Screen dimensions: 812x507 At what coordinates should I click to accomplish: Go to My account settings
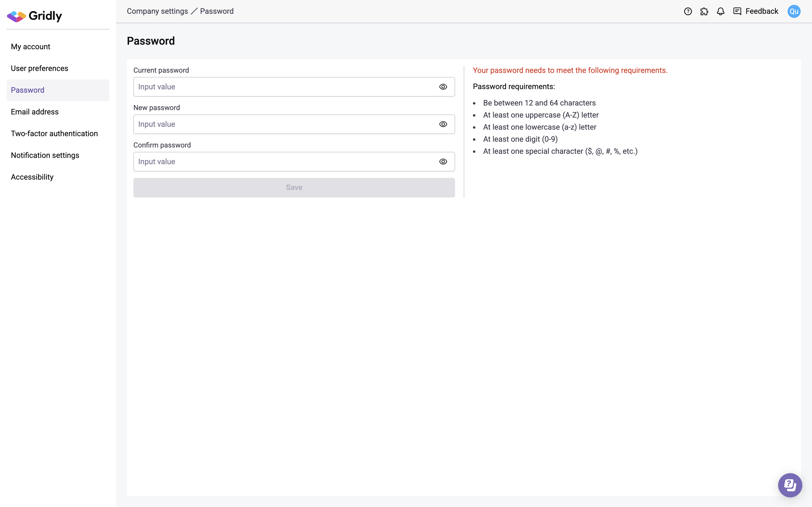click(30, 47)
